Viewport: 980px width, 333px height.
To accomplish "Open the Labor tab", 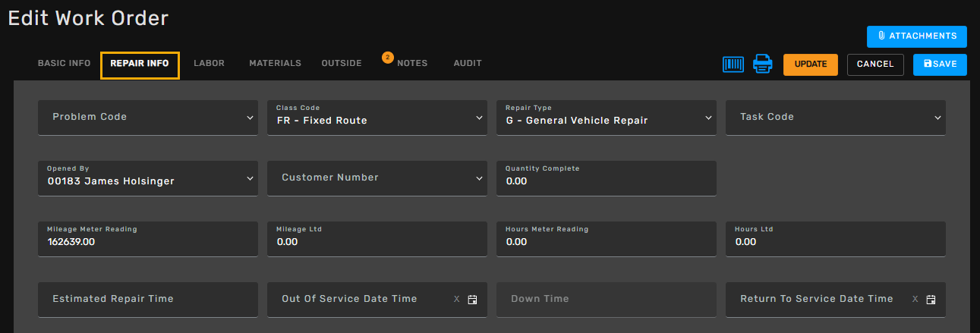I will click(x=209, y=64).
